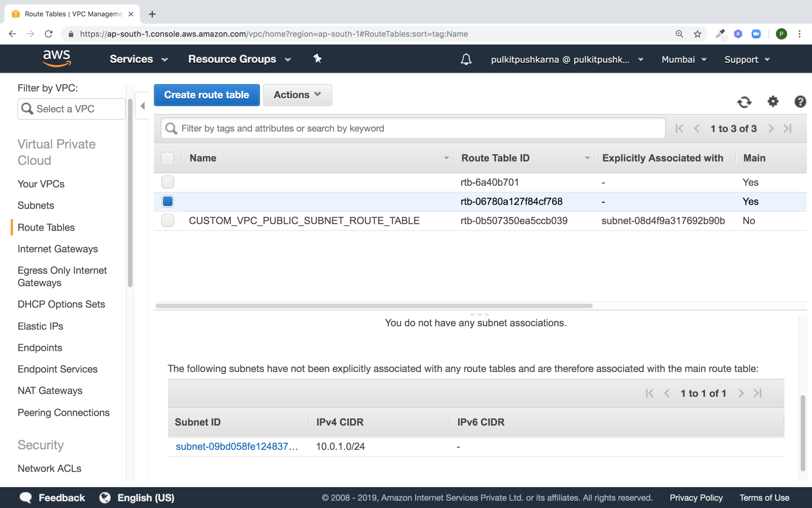Viewport: 812px width, 508px height.
Task: Expand the Mumbai region dropdown
Action: pos(684,59)
